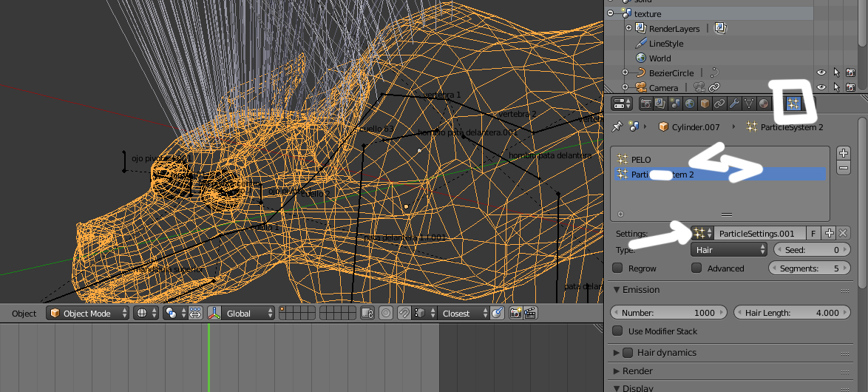The image size is (868, 392).
Task: Open the pivot point dropdown
Action: [x=175, y=314]
